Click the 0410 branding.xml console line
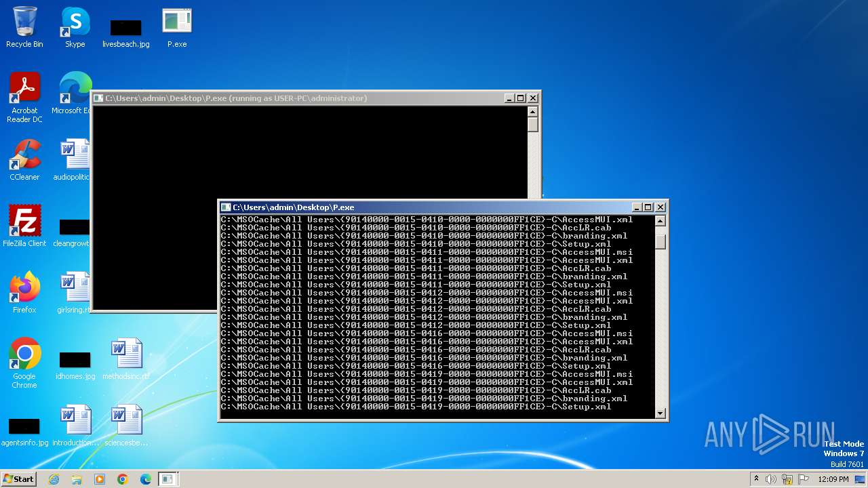 [x=424, y=236]
